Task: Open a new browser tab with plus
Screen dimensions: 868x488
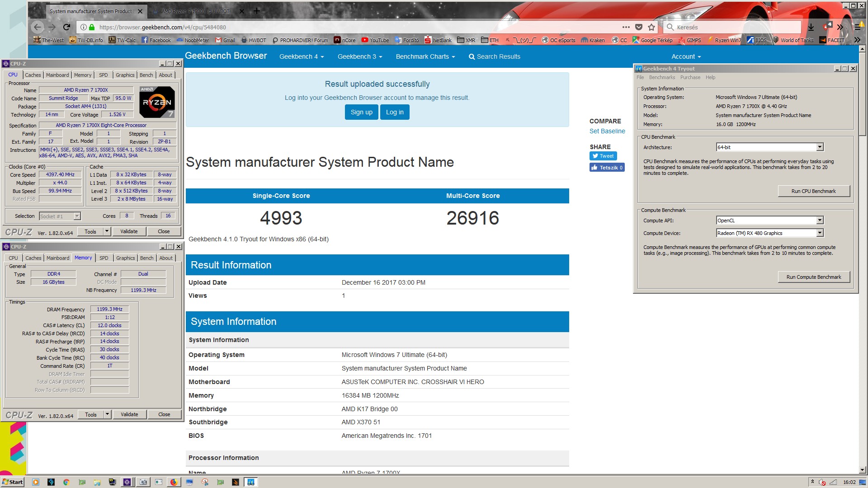Action: pyautogui.click(x=257, y=11)
